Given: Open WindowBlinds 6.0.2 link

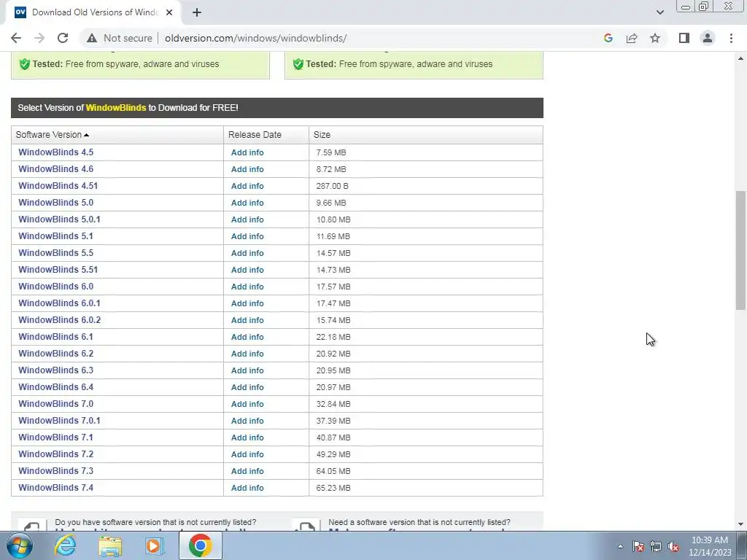Looking at the screenshot, I should [60, 320].
